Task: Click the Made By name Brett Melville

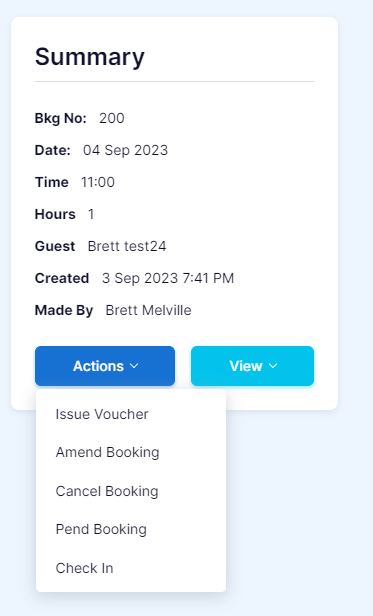Action: point(149,310)
